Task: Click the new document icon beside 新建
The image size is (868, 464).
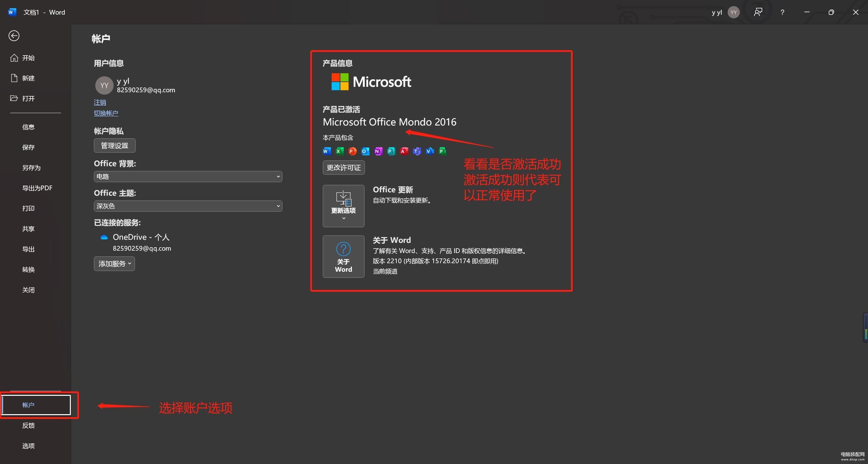Action: coord(14,78)
